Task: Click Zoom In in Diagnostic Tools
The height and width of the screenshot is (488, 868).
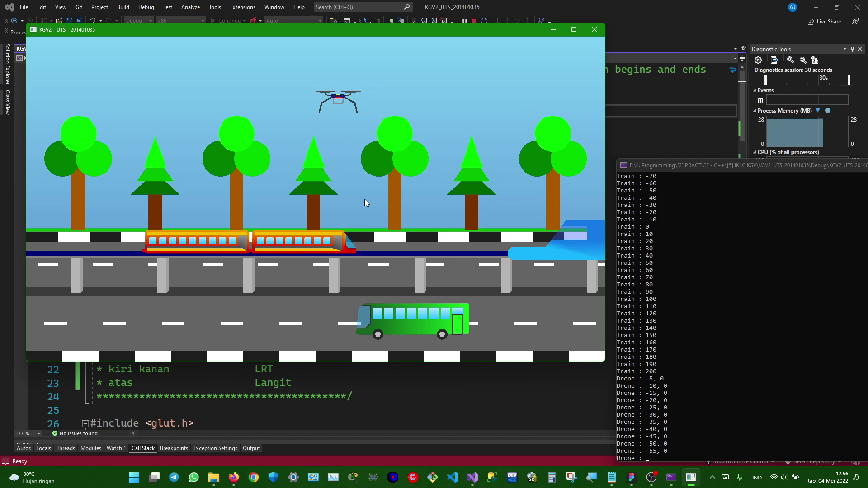Action: (790, 60)
